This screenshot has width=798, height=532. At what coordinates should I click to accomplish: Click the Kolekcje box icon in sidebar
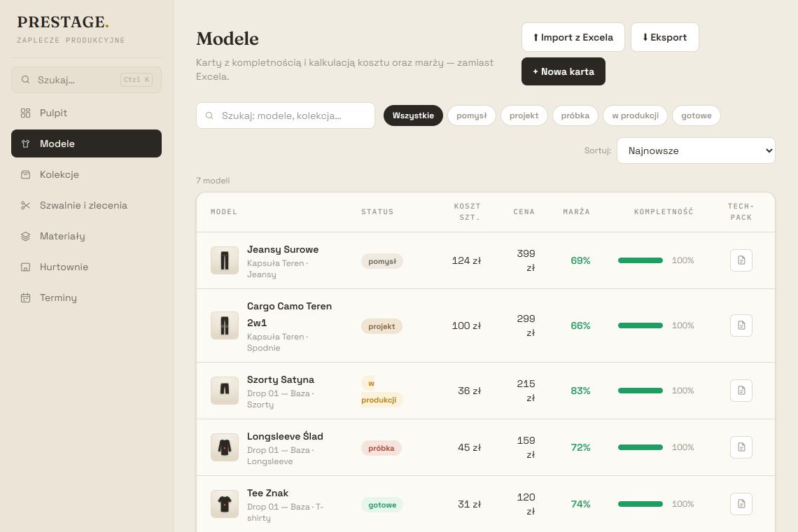pos(25,174)
